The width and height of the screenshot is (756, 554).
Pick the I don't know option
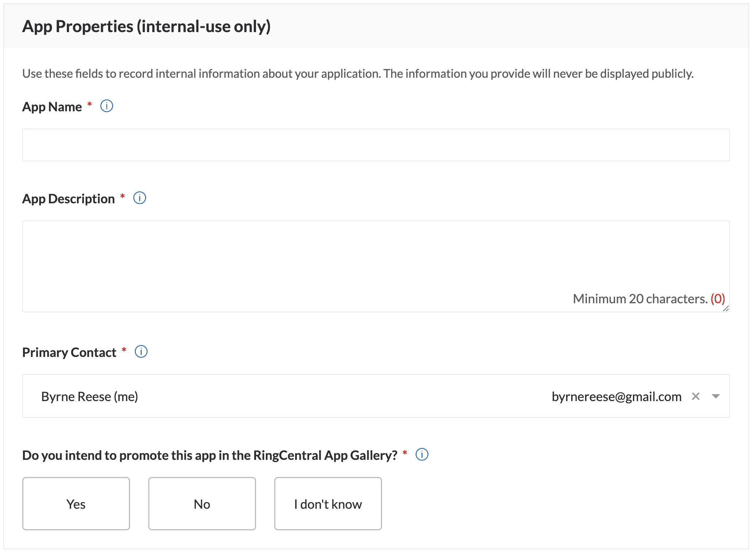click(x=328, y=504)
